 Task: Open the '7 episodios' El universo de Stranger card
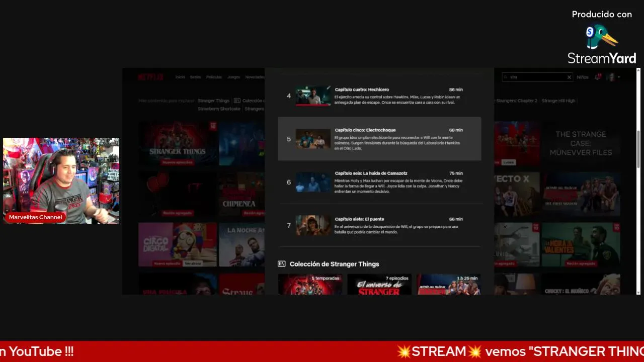point(379,284)
